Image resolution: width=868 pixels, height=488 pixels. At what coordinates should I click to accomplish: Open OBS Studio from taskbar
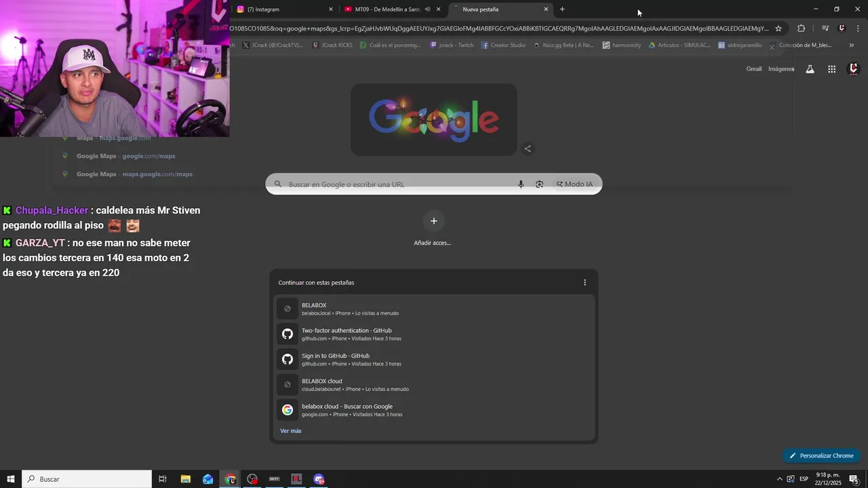(252, 479)
